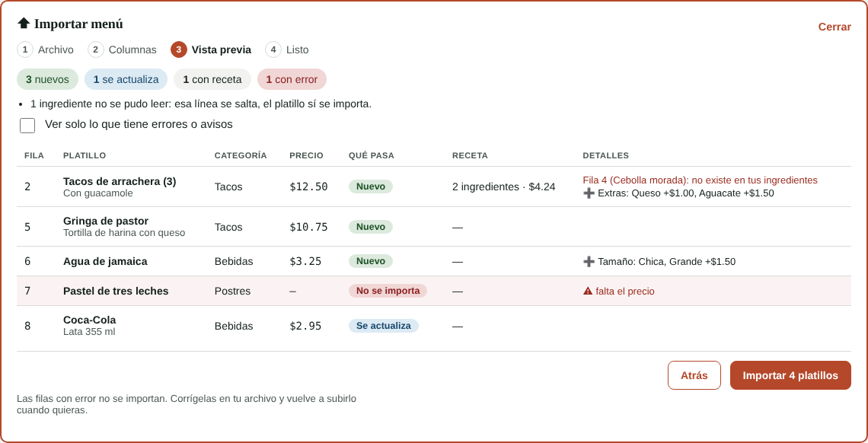Click the Fila column header
The height and width of the screenshot is (443, 868).
click(x=34, y=155)
